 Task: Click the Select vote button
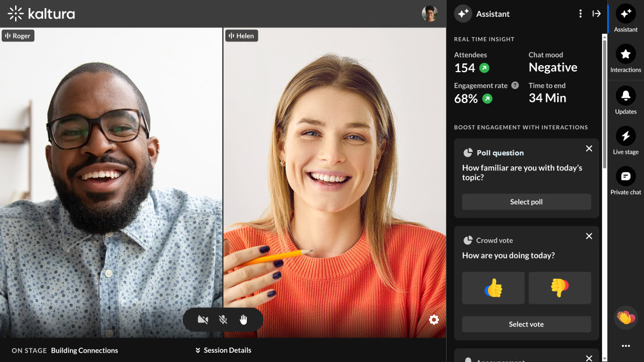point(526,324)
